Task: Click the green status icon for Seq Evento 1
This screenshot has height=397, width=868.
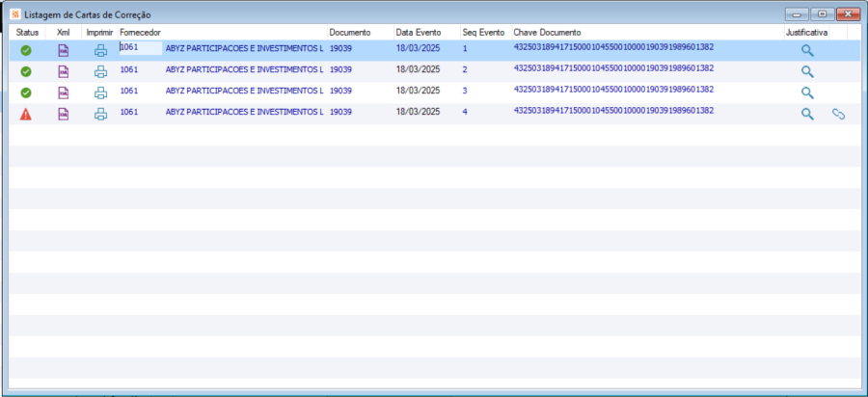Action: (26, 51)
